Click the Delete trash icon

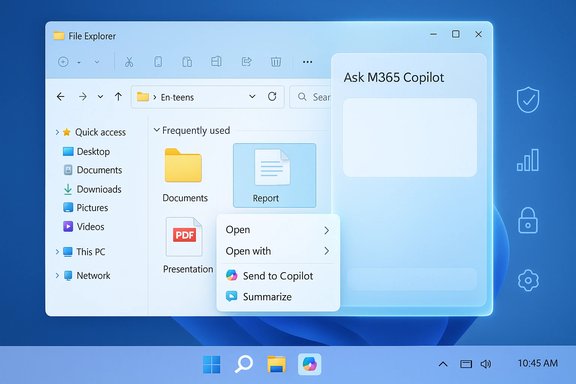coord(276,61)
